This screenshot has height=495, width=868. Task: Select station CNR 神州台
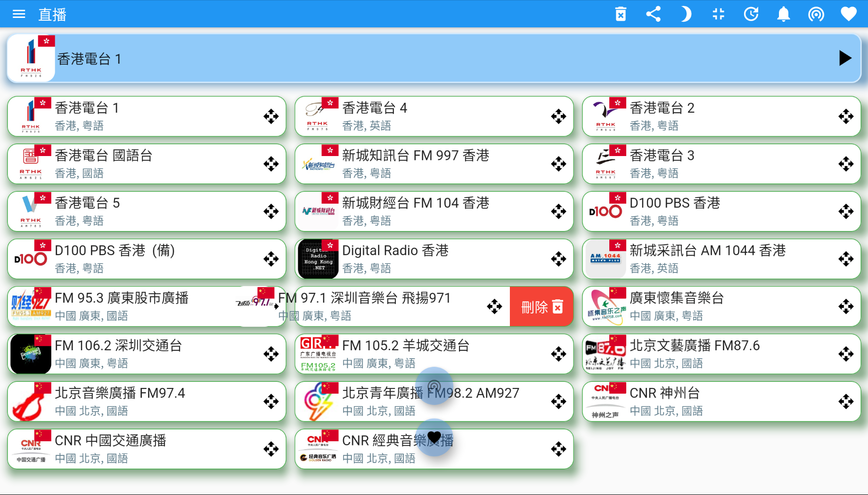(721, 402)
